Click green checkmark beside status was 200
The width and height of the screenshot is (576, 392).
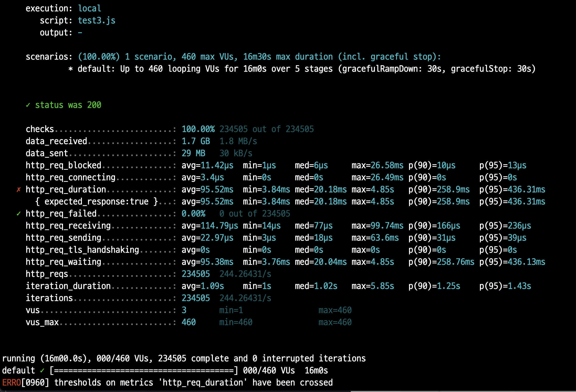28,105
